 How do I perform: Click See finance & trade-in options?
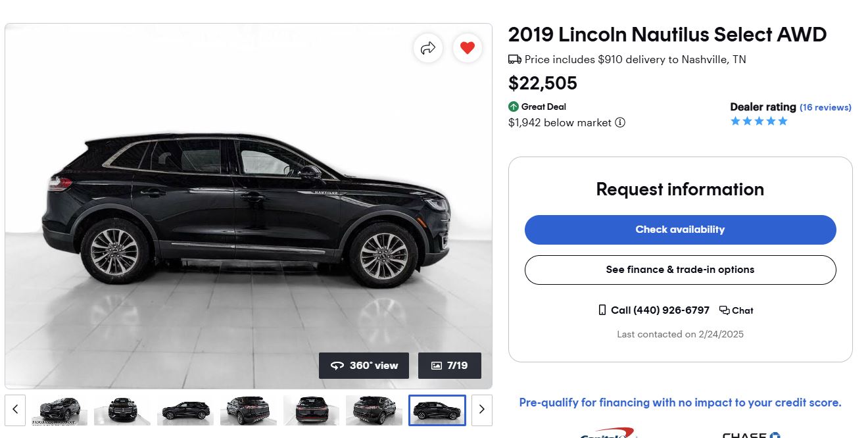point(680,270)
